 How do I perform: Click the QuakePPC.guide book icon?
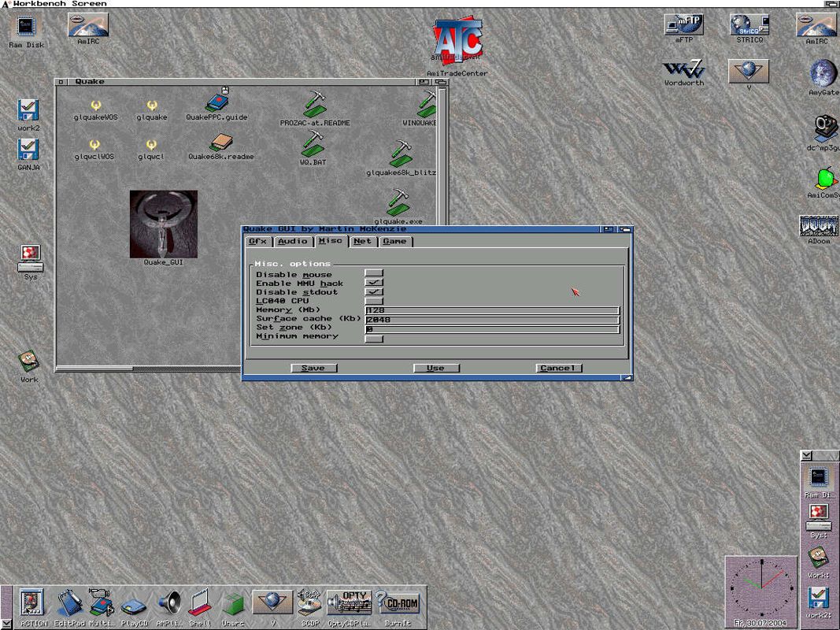(x=217, y=102)
